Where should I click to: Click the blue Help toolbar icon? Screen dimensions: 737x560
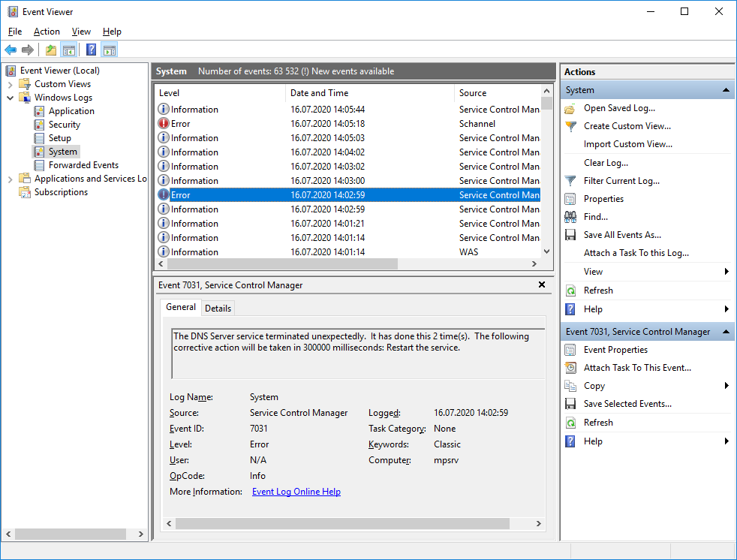pyautogui.click(x=91, y=50)
